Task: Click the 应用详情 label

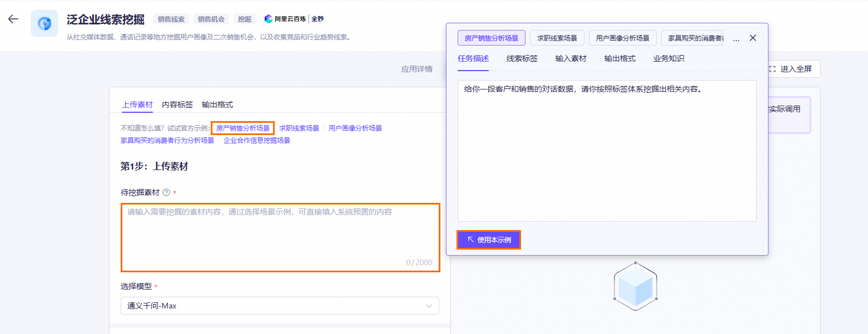Action: pos(417,69)
